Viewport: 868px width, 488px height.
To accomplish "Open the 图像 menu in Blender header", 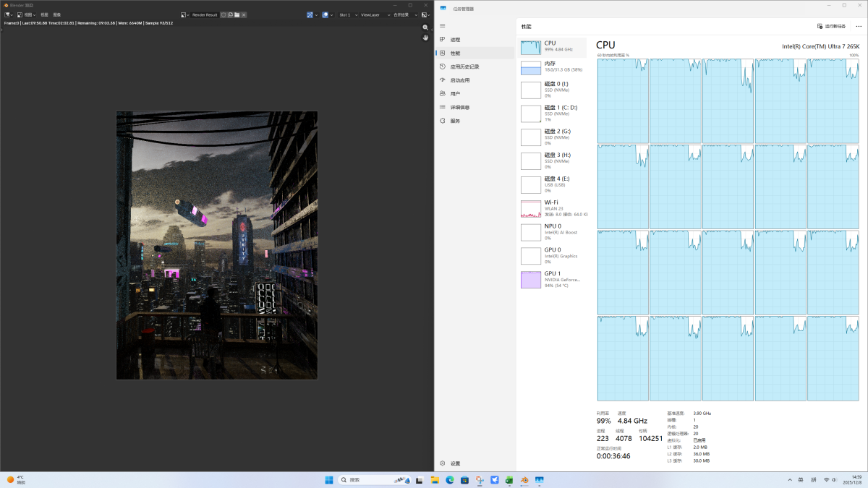I will 56,14.
